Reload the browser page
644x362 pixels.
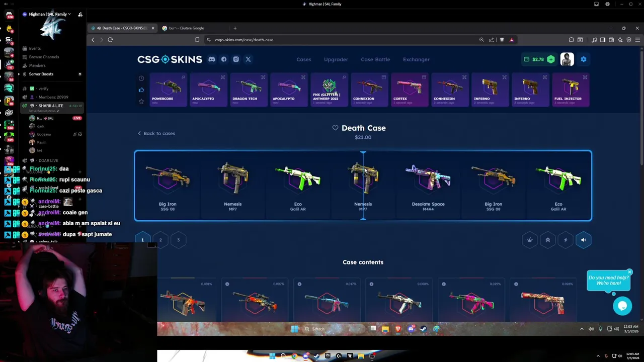click(110, 40)
